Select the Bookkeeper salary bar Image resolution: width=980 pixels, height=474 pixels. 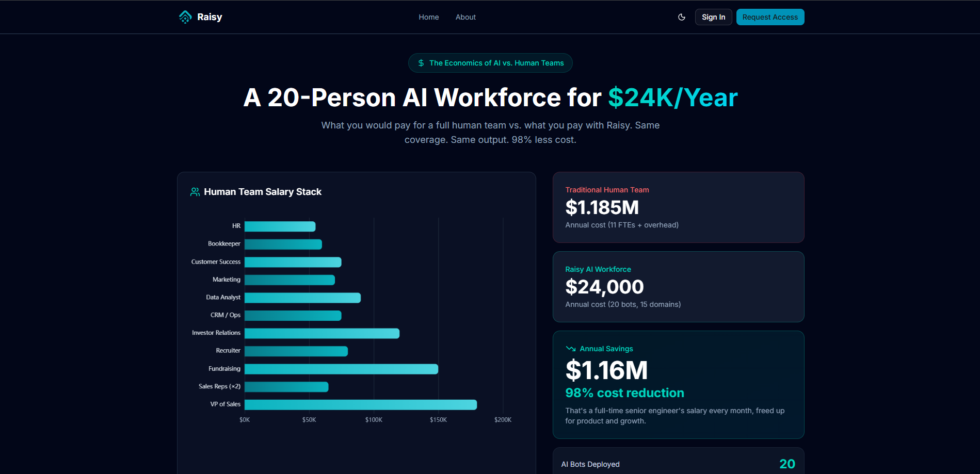point(283,244)
